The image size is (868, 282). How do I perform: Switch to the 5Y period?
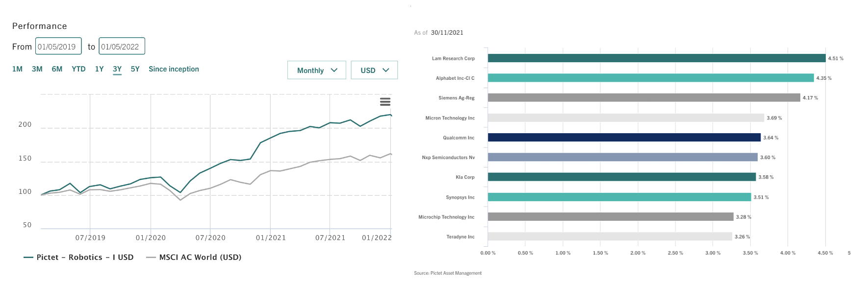135,69
